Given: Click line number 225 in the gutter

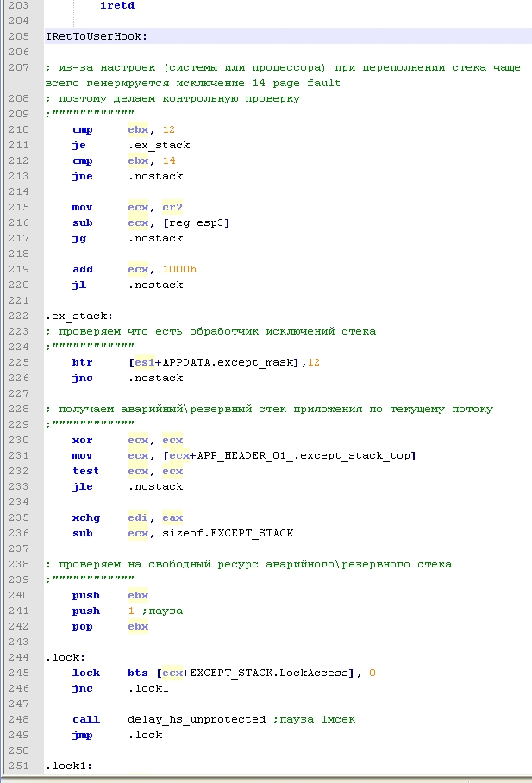Looking at the screenshot, I should click(18, 362).
